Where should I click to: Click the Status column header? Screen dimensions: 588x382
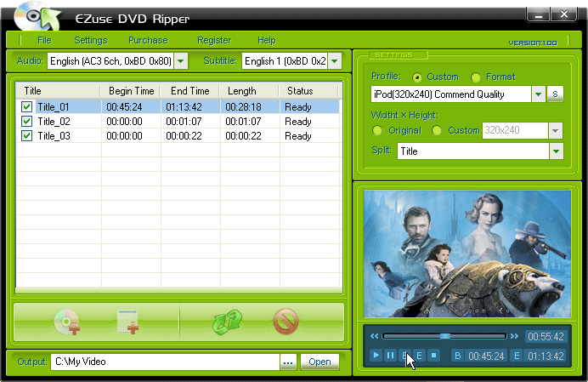coord(308,91)
